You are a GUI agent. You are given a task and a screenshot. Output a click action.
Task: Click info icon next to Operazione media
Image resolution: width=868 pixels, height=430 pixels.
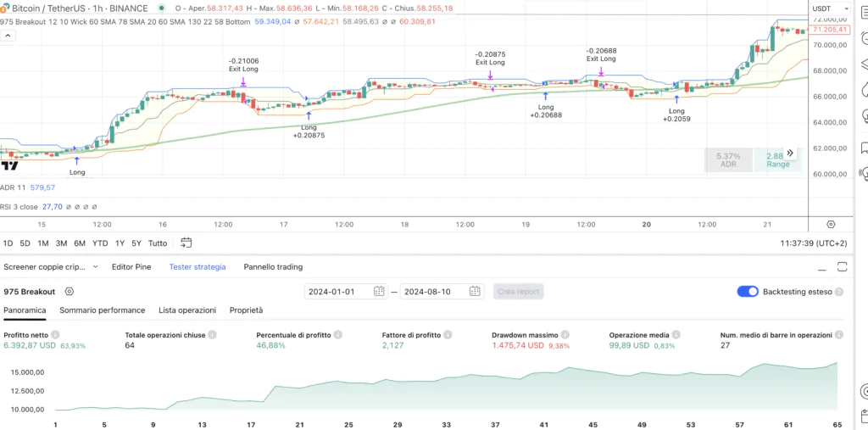point(676,335)
